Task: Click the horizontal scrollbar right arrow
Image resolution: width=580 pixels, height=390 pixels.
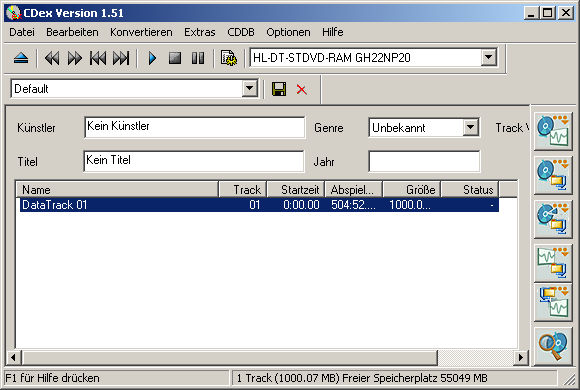Action: click(x=521, y=357)
